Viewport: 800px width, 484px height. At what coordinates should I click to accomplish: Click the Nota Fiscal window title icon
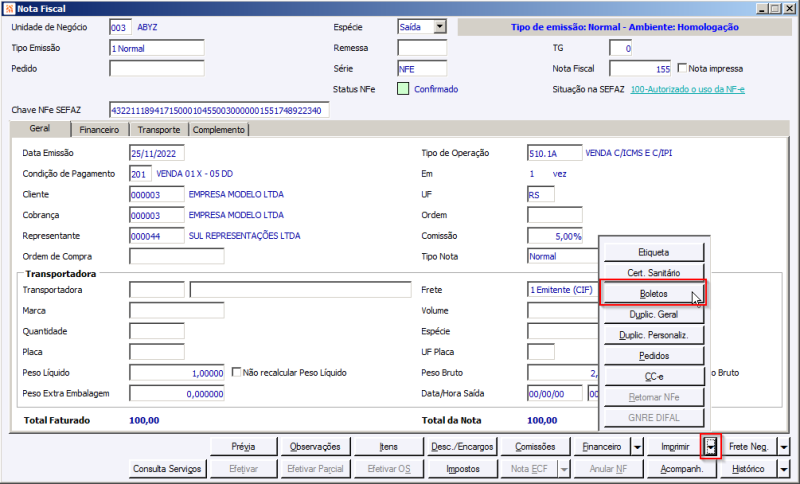click(9, 9)
